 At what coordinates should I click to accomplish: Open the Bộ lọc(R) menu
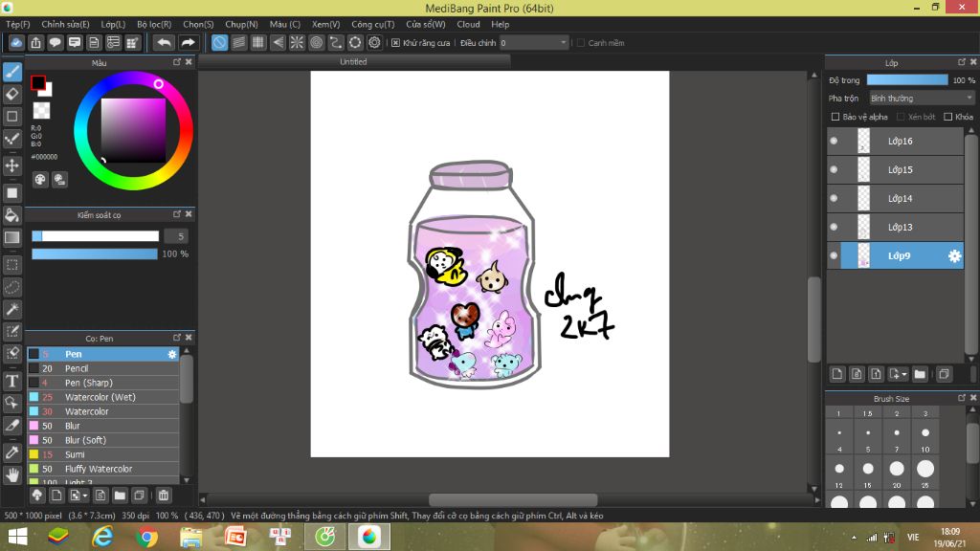[154, 24]
